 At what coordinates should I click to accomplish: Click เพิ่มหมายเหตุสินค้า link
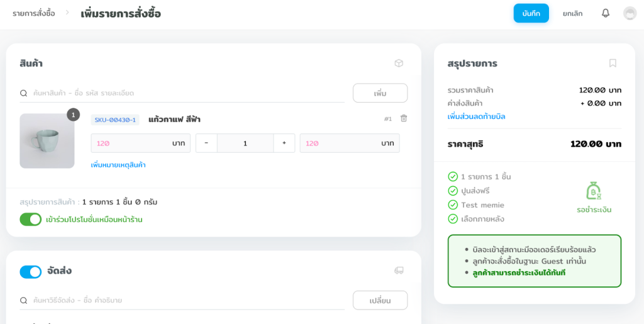click(118, 165)
